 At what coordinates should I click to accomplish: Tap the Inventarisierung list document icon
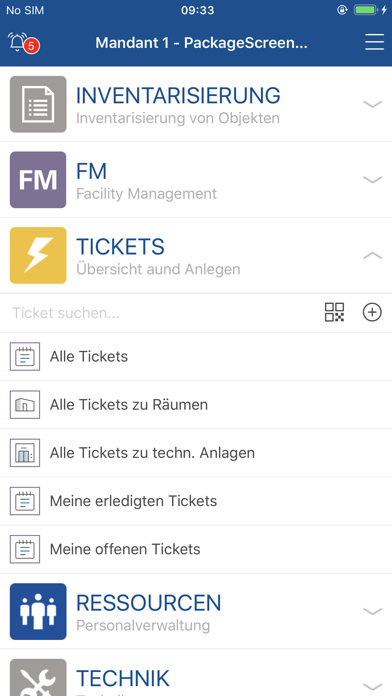(x=38, y=104)
